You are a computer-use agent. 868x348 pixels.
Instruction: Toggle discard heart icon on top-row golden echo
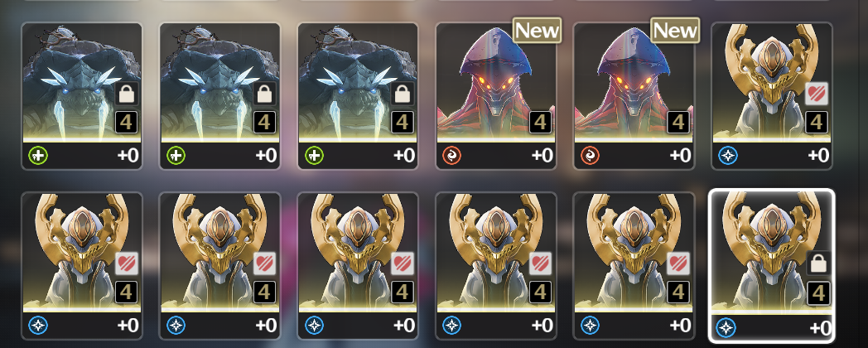point(817,94)
